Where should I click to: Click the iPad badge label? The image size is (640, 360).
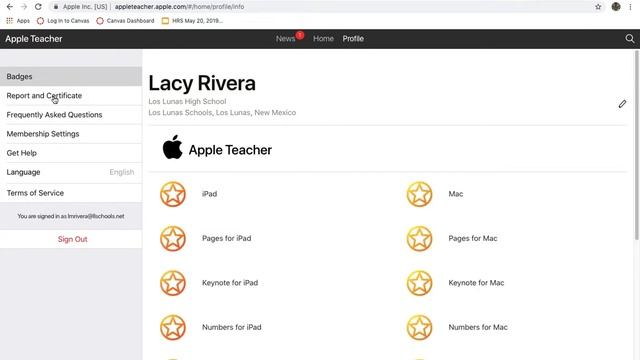(209, 194)
